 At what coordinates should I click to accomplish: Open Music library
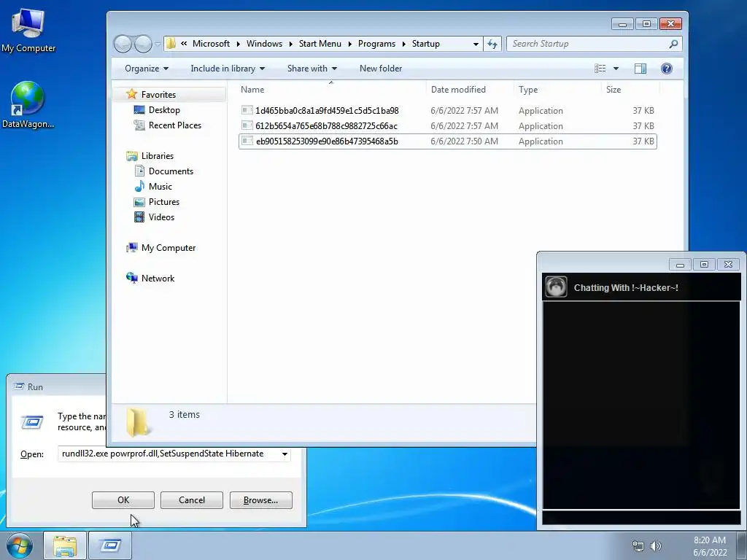click(160, 186)
